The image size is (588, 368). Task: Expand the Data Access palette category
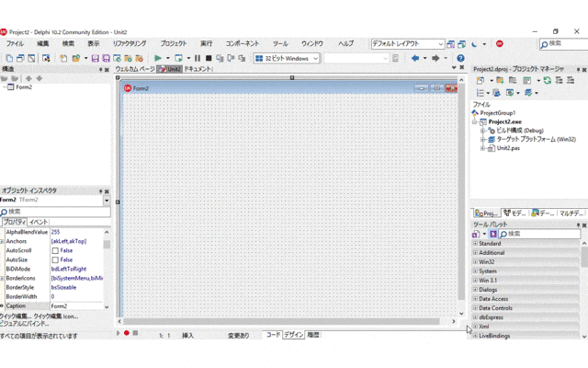point(475,299)
